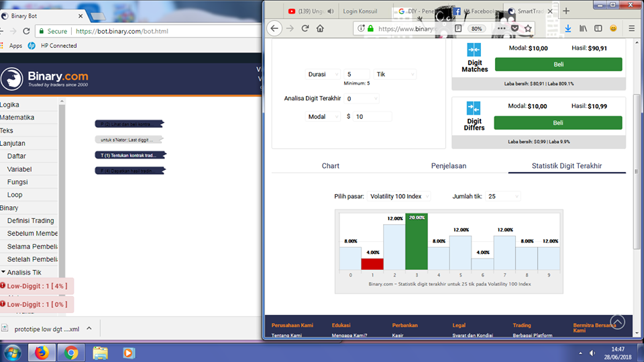Open Logika block category
The width and height of the screenshot is (644, 362).
click(x=9, y=105)
